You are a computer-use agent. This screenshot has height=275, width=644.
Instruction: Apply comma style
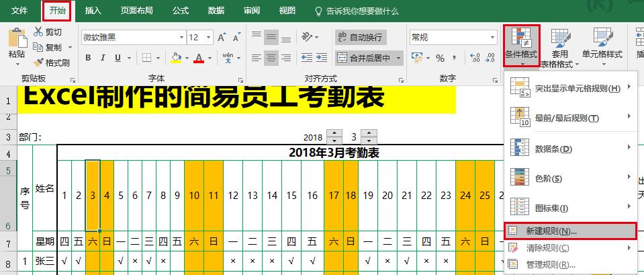455,58
